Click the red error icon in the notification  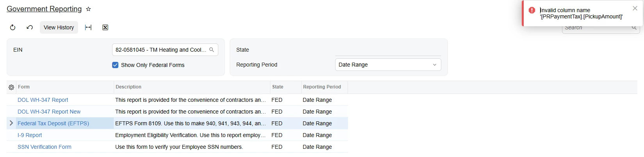click(x=532, y=10)
